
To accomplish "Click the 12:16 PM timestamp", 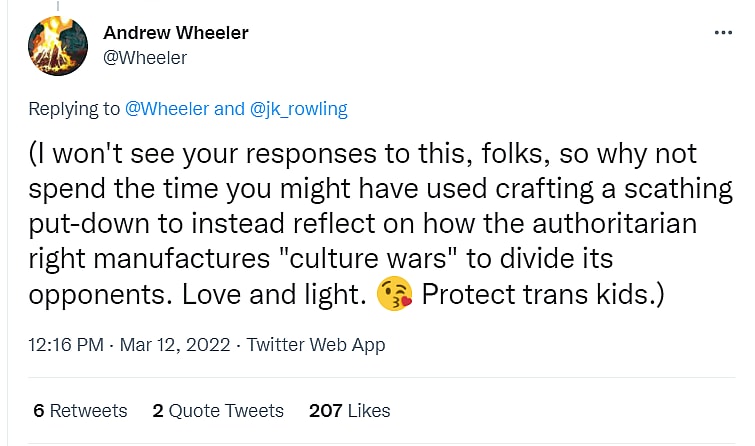I will (x=67, y=345).
